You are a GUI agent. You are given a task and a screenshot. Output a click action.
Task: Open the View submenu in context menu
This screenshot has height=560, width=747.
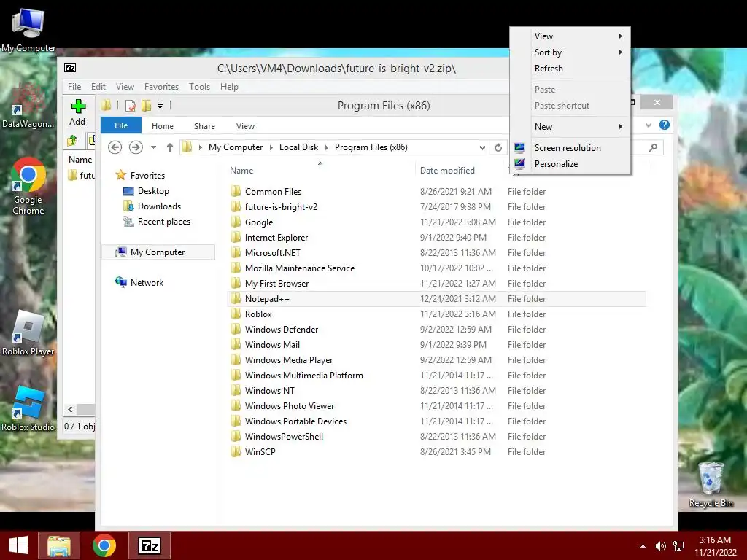pyautogui.click(x=570, y=36)
